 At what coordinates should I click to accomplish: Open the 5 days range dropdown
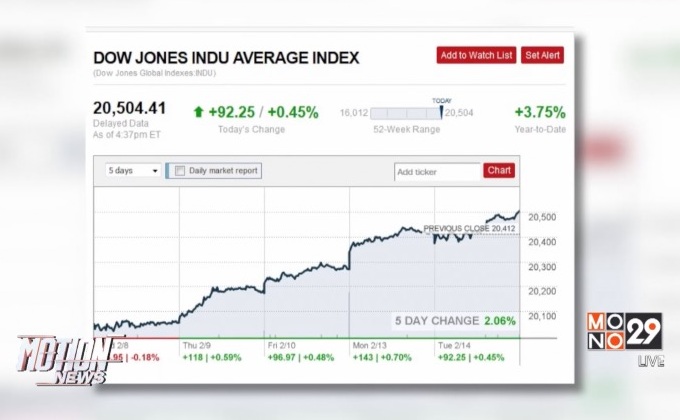tap(133, 171)
